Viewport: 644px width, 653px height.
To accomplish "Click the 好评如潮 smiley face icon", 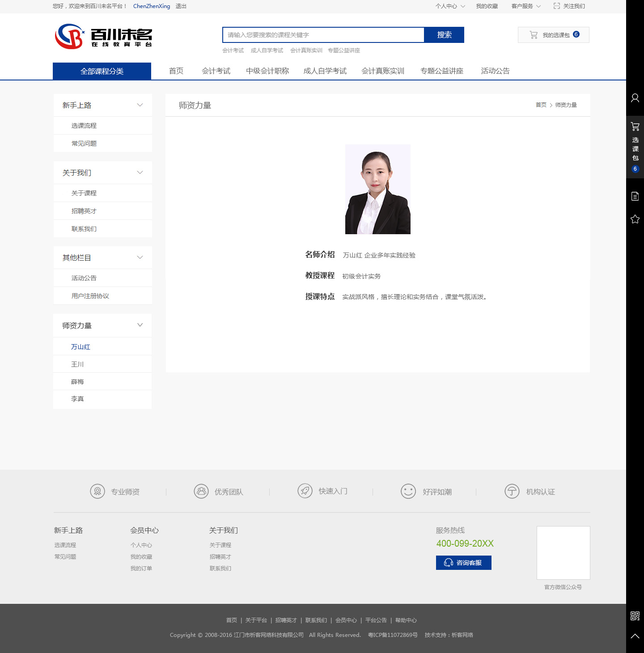I will [408, 491].
